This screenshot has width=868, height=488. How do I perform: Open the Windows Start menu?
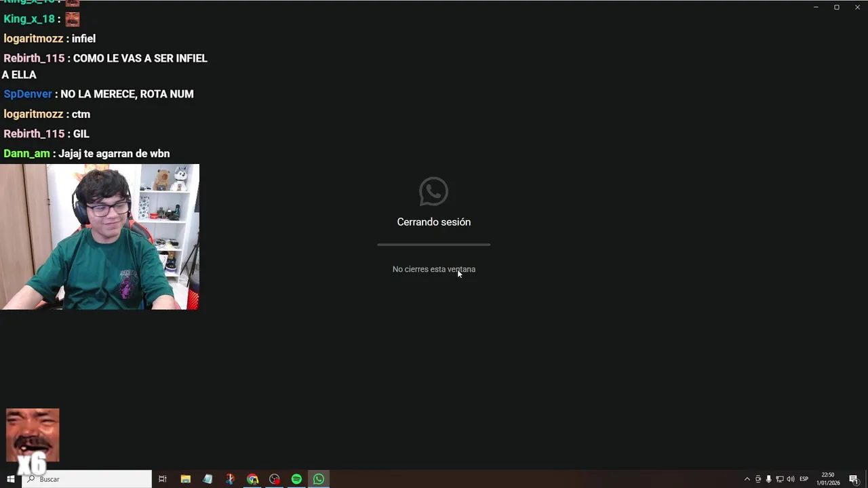pyautogui.click(x=11, y=479)
